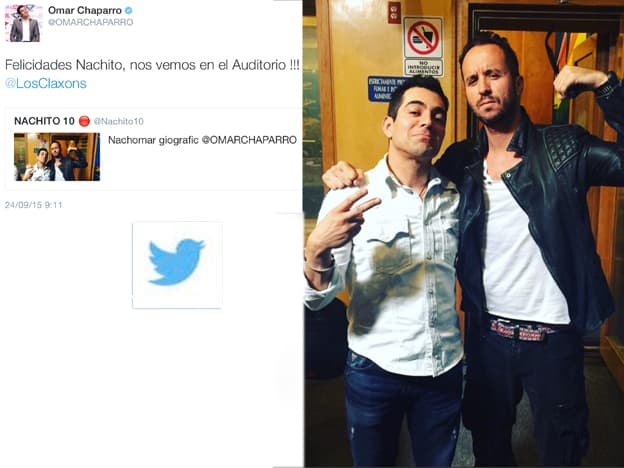Click the tweet timestamp 24/09/15 9:11

[x=33, y=205]
